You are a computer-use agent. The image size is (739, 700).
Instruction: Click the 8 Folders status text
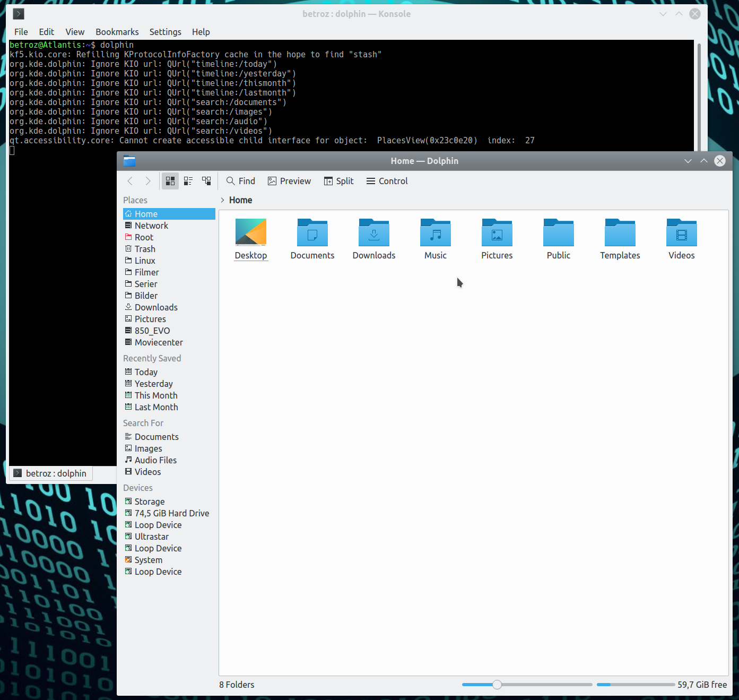(x=237, y=685)
